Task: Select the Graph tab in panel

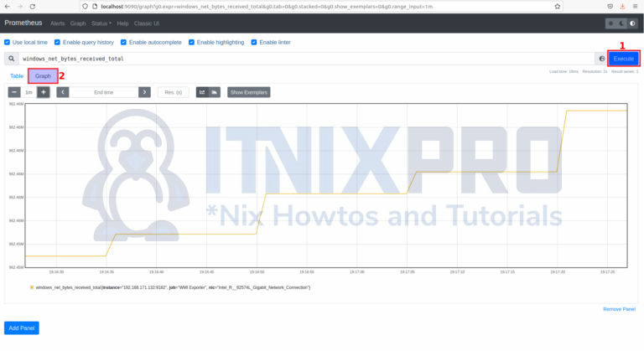Action: tap(43, 76)
